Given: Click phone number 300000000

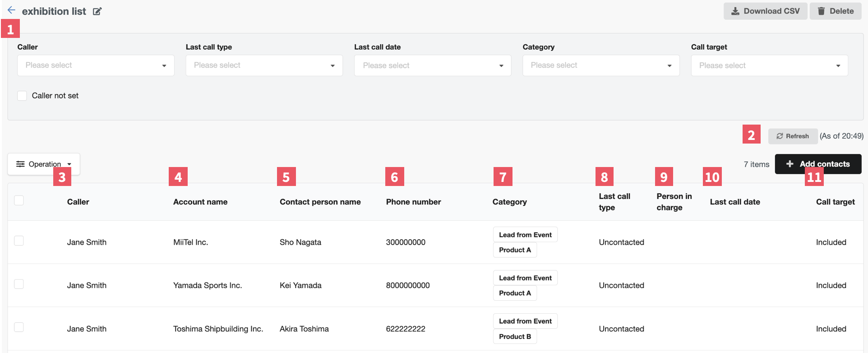Looking at the screenshot, I should click(406, 242).
